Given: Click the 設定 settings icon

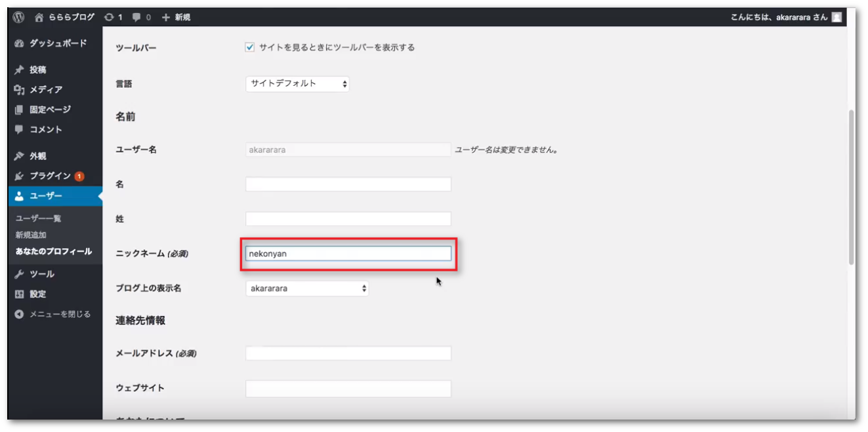Looking at the screenshot, I should tap(19, 294).
